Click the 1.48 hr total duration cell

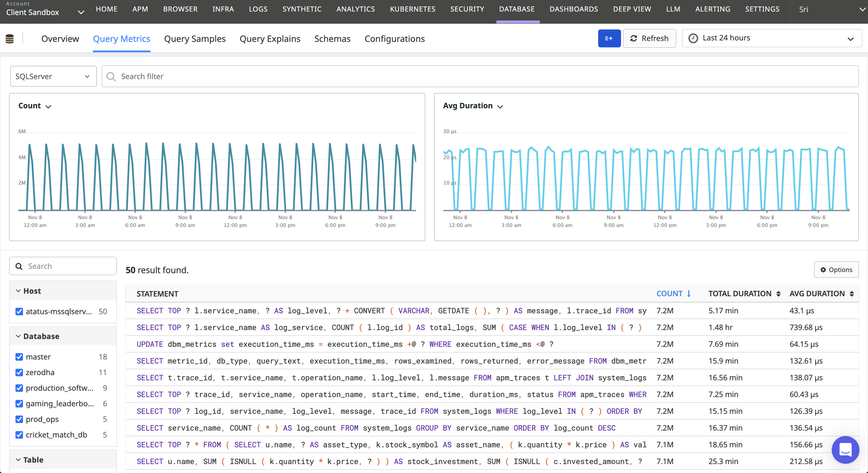[x=720, y=327]
